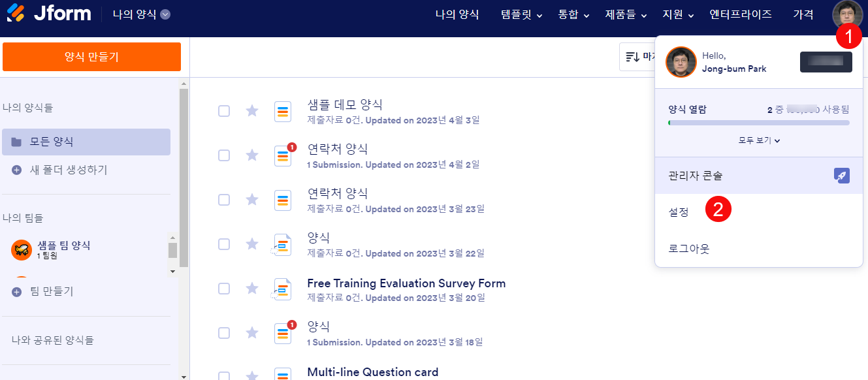
Task: Click the folder icon next to 모든 양식
Action: [x=16, y=142]
